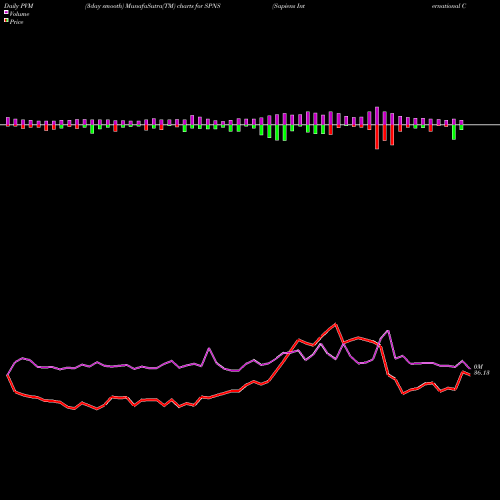500x500 pixels.
Task: Click the 'Daily PVM' title text
Action: (20, 6)
